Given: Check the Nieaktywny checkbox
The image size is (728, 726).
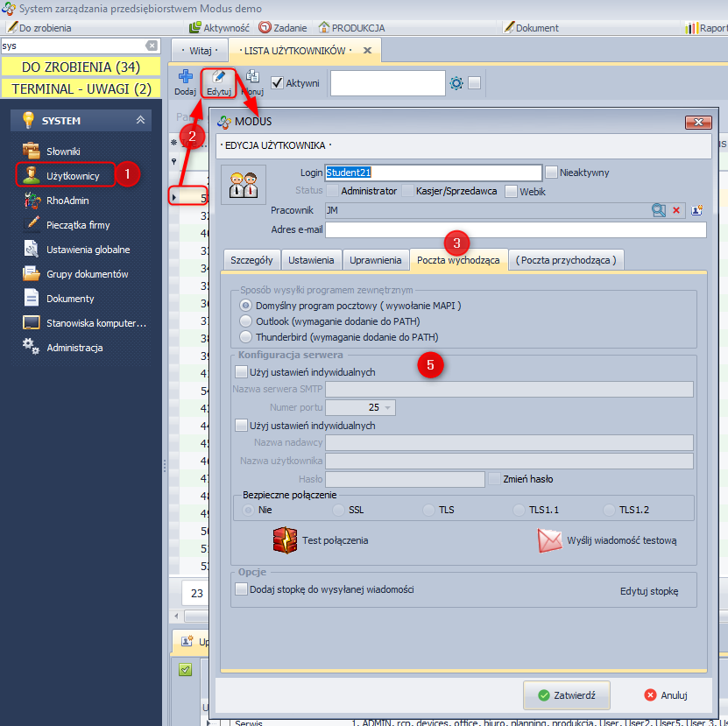Looking at the screenshot, I should (x=552, y=173).
